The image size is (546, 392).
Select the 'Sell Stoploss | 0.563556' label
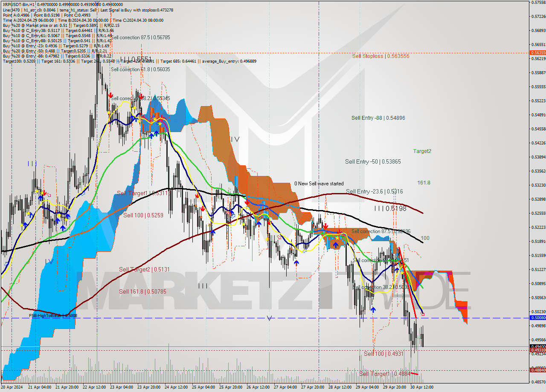click(380, 56)
